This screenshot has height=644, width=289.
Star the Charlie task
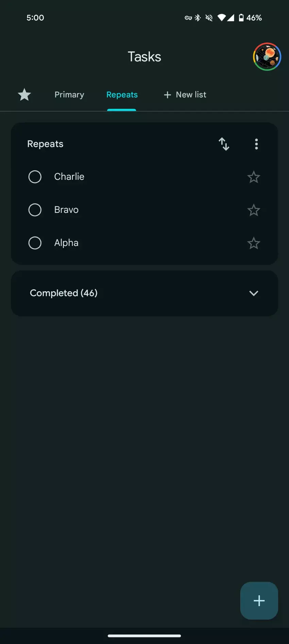click(253, 177)
